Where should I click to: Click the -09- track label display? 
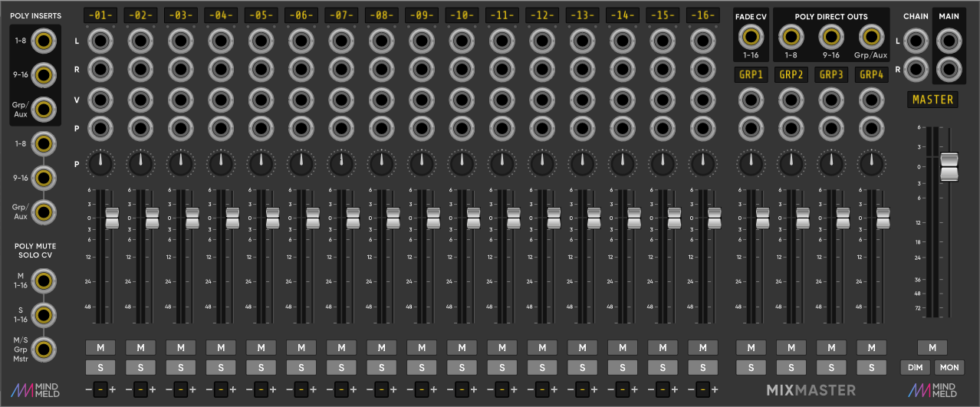pos(422,15)
